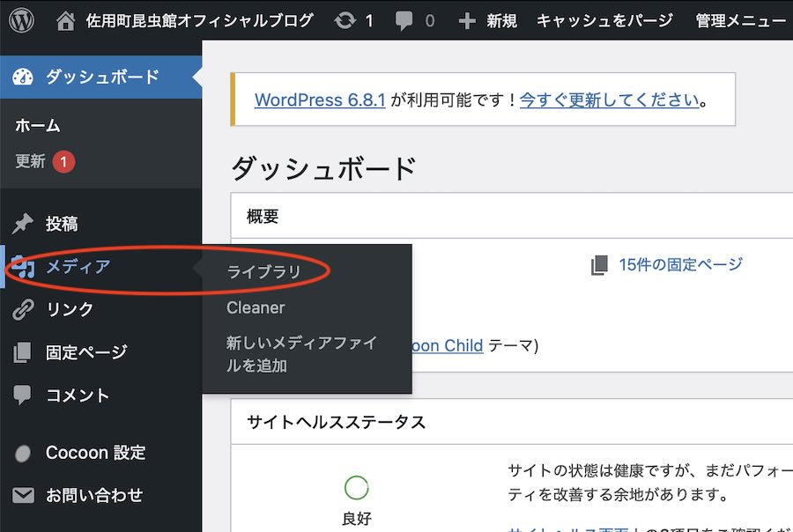Click キャッシュをパージ in admin bar
793x532 pixels.
(604, 21)
